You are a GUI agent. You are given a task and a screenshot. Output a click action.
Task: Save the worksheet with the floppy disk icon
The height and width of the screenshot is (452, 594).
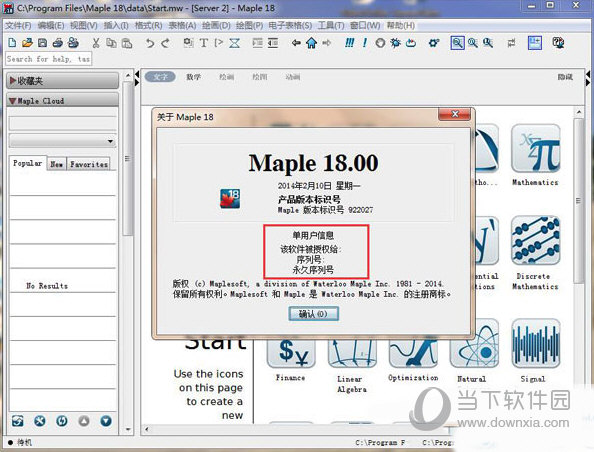pos(42,43)
